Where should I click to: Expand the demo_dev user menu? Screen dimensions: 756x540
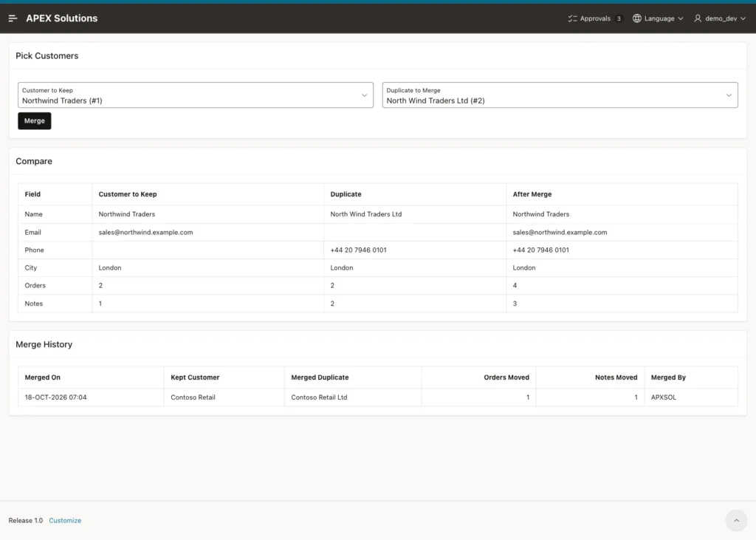720,18
